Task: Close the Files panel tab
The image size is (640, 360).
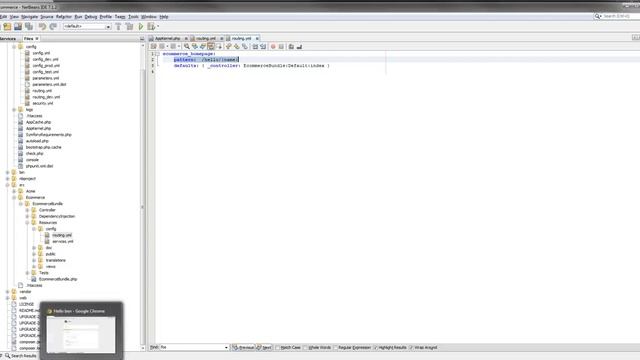Action: tap(37, 38)
